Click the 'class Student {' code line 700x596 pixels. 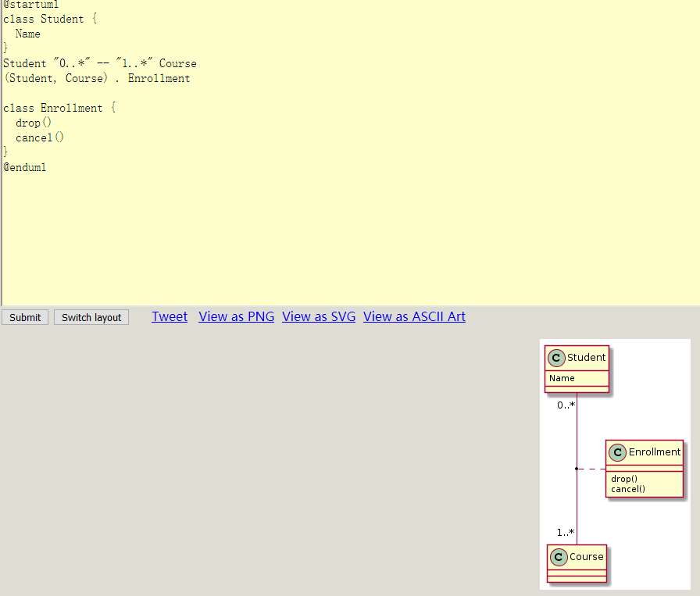(x=50, y=20)
